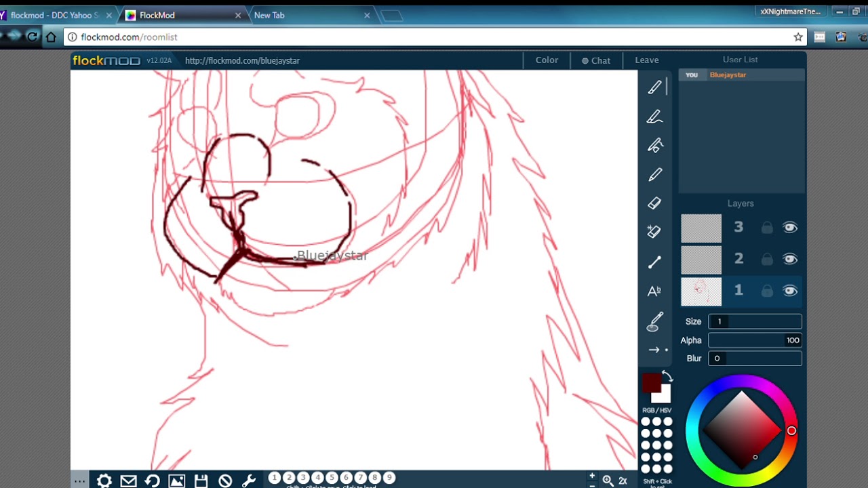Activate the eyedropper color picker tool

654,321
